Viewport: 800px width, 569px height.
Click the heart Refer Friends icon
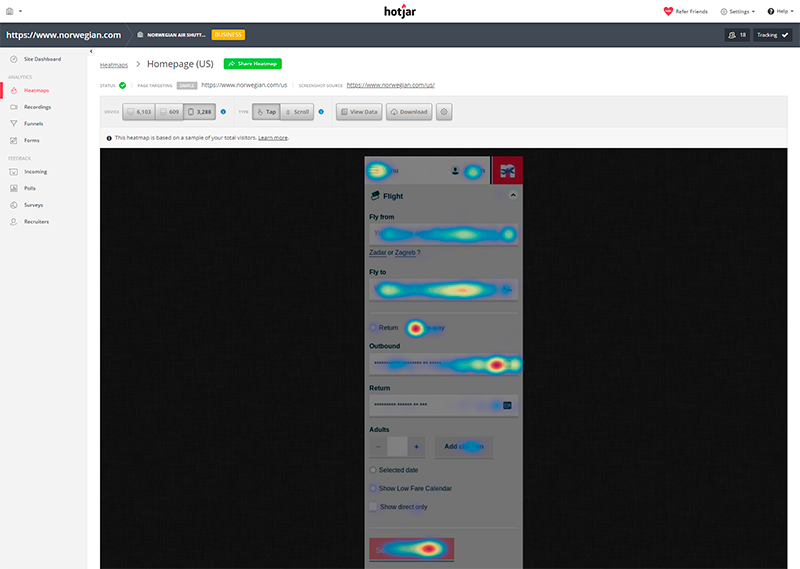point(669,11)
